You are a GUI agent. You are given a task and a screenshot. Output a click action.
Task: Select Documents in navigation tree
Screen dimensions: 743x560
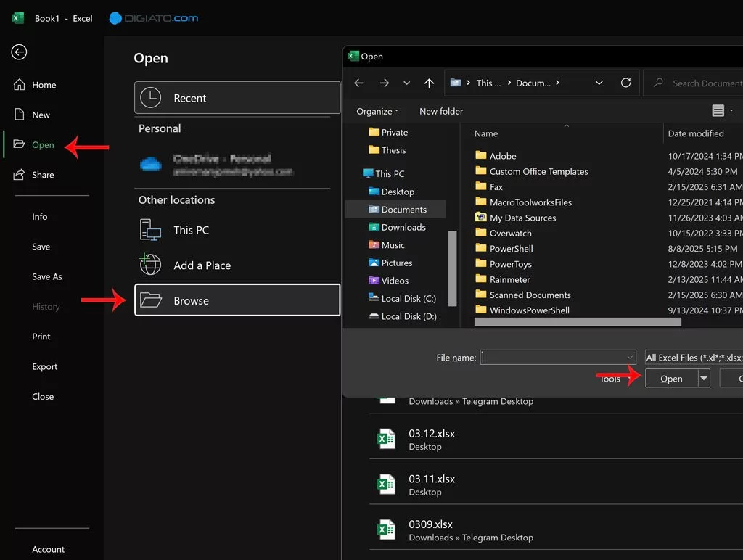coord(398,210)
